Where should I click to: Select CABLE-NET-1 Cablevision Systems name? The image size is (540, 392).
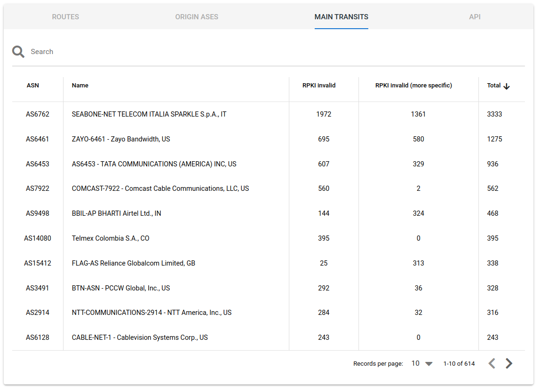point(140,337)
